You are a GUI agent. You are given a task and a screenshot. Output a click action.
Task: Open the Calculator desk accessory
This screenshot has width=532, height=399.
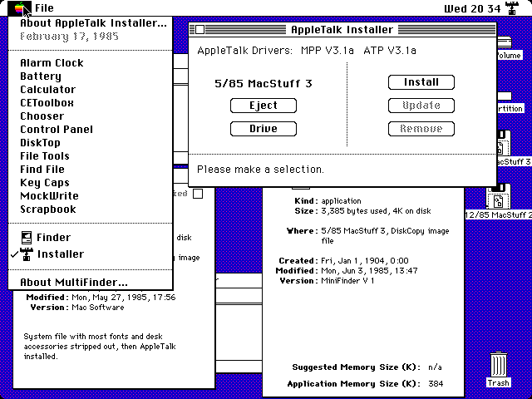tap(47, 90)
